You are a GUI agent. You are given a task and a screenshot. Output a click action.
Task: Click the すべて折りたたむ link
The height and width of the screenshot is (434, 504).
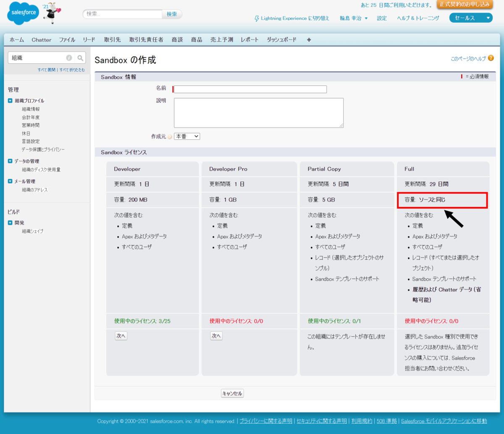[x=72, y=70]
